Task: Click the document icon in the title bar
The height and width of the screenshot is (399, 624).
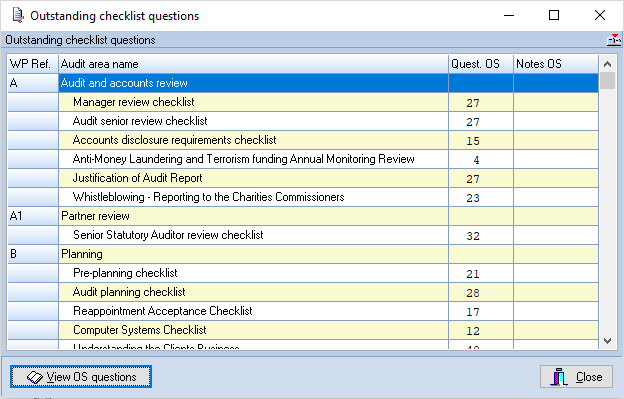Action: tap(18, 16)
